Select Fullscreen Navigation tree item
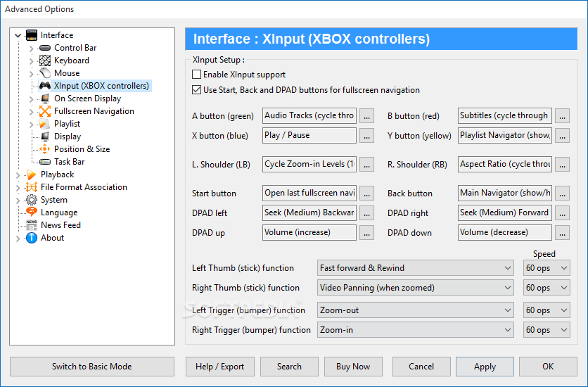This screenshot has height=387, width=588. 94,111
